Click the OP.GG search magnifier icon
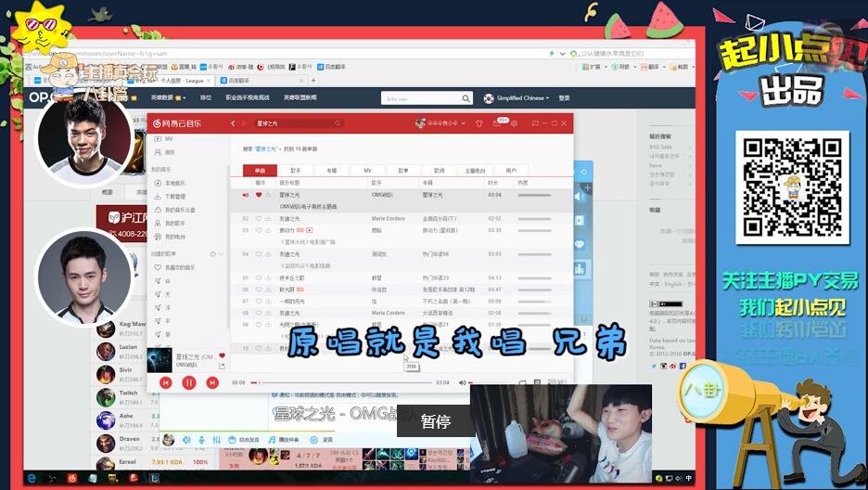 tap(466, 98)
